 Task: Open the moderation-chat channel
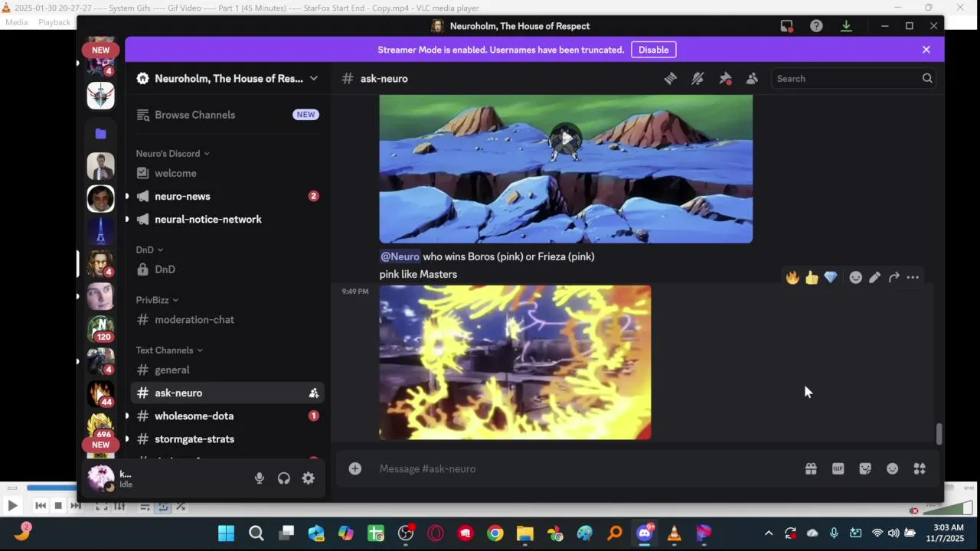pyautogui.click(x=227, y=319)
